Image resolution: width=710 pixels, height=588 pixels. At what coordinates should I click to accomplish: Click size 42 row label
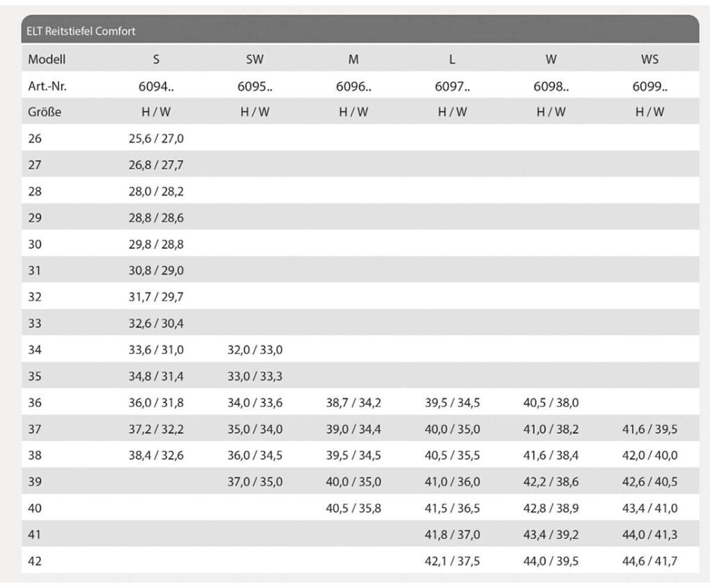pyautogui.click(x=35, y=561)
